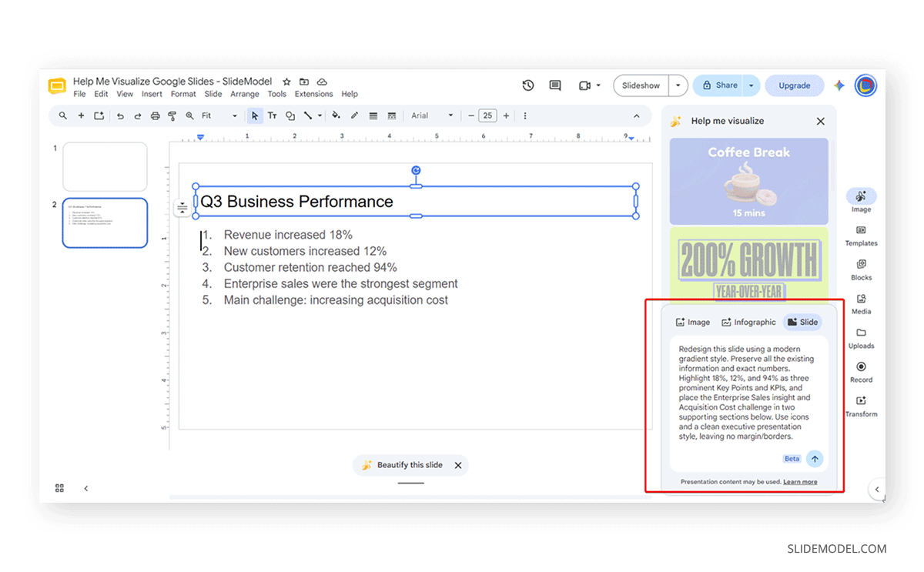Open Record in sidebar
Viewport: 924px width, 572px height.
[861, 372]
